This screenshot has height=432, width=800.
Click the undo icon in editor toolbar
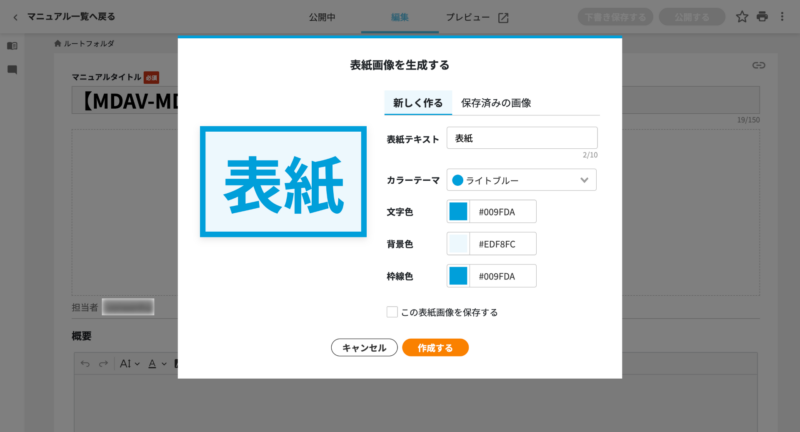tap(85, 364)
